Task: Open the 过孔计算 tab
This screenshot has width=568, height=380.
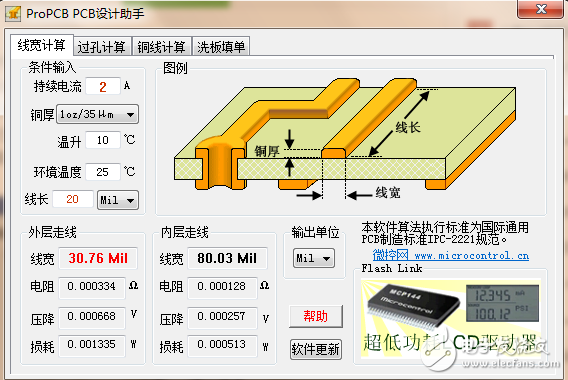Action: click(101, 47)
